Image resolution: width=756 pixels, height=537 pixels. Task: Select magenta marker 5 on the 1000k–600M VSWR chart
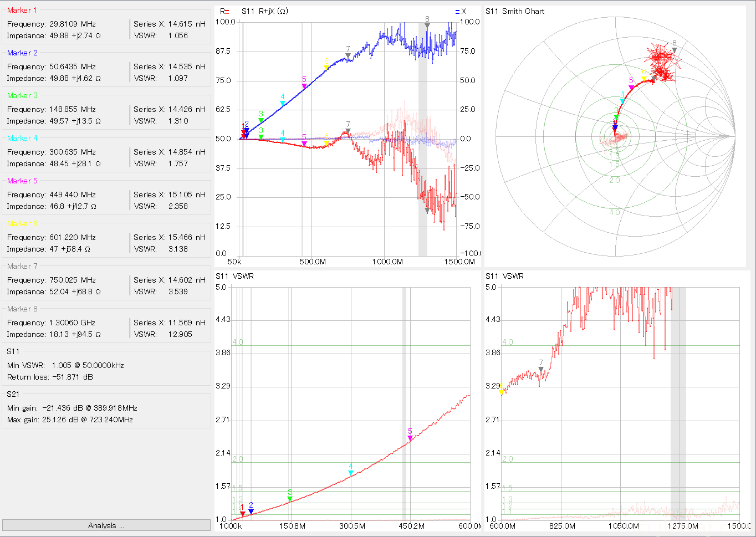(x=410, y=438)
